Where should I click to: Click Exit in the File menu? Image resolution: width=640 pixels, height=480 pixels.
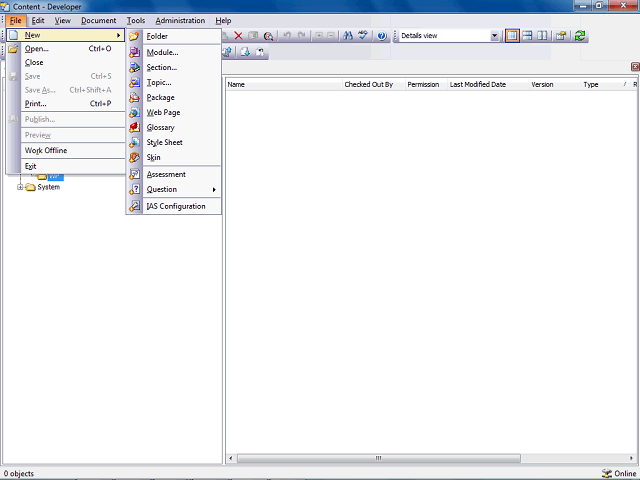coord(66,166)
